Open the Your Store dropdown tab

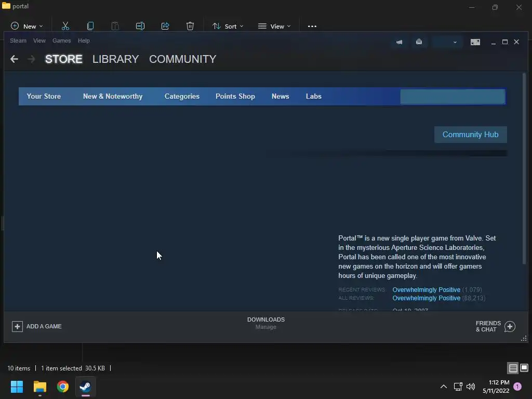[x=44, y=96]
